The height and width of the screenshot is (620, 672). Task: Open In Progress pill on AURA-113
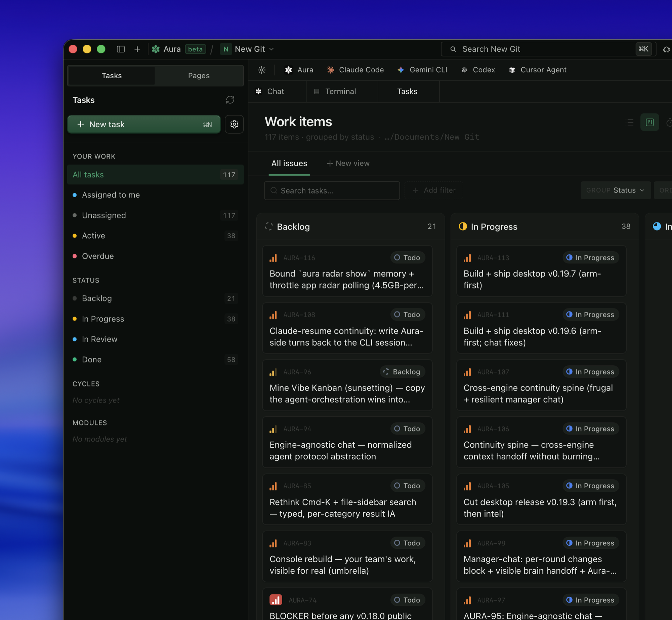590,257
